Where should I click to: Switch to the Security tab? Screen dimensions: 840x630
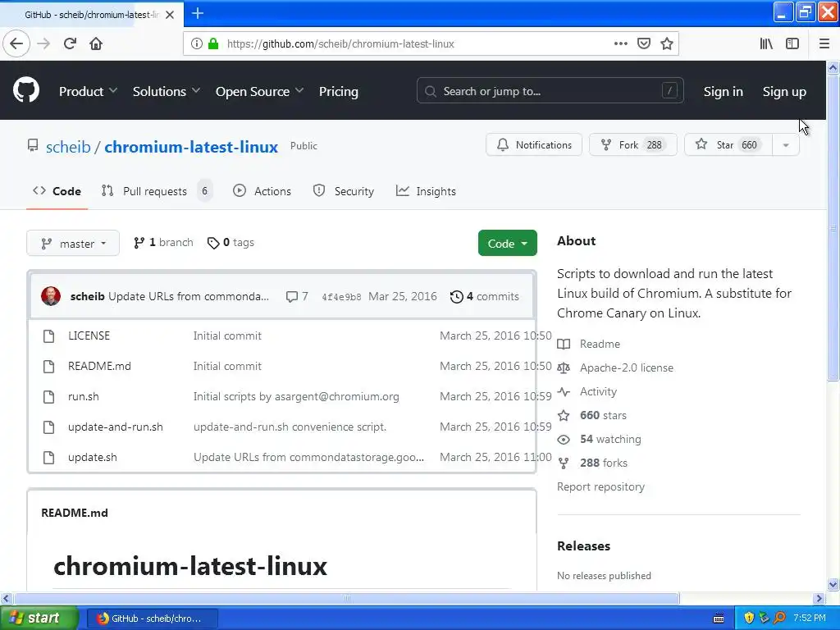(x=344, y=191)
